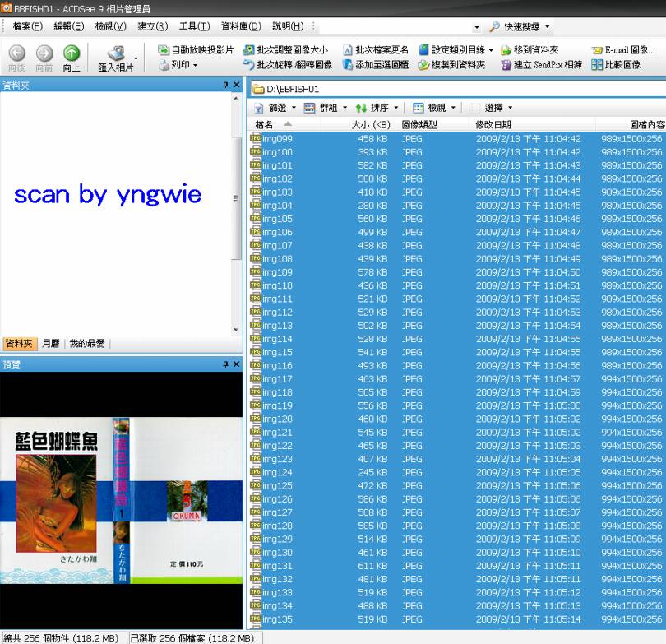
Task: Click create SendPix album (建立 SendPix 相簿)
Action: pos(541,65)
